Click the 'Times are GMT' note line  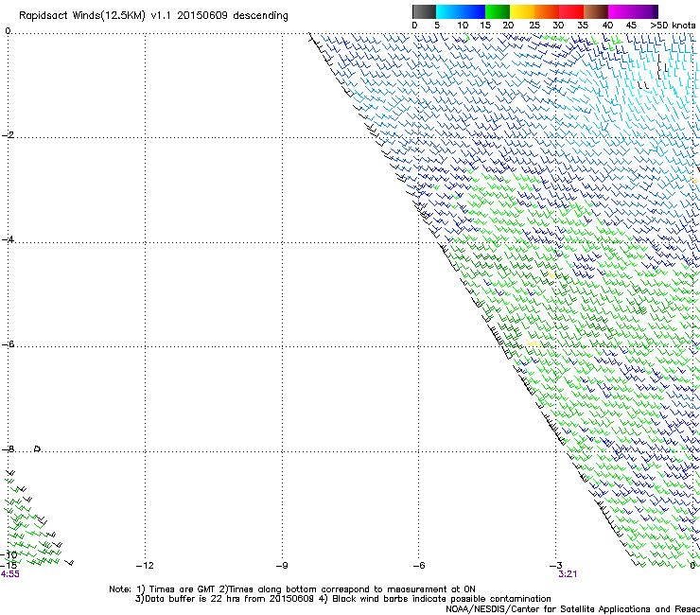292,589
